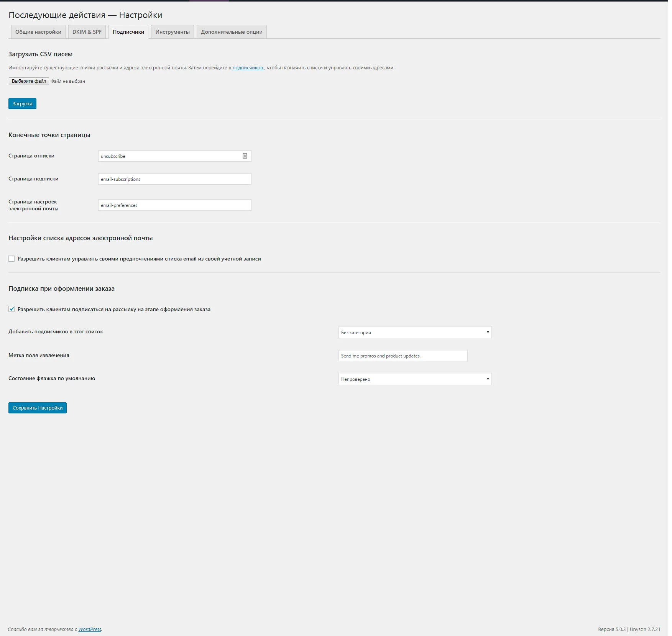
Task: Click the 'Файл не выбран' file status text
Action: 68,81
